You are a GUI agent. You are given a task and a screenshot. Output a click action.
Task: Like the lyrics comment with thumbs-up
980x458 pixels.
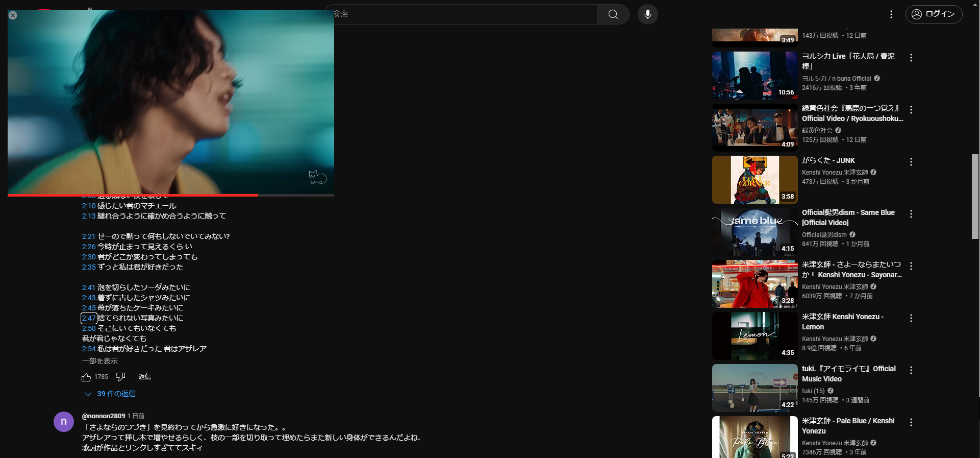pos(86,377)
